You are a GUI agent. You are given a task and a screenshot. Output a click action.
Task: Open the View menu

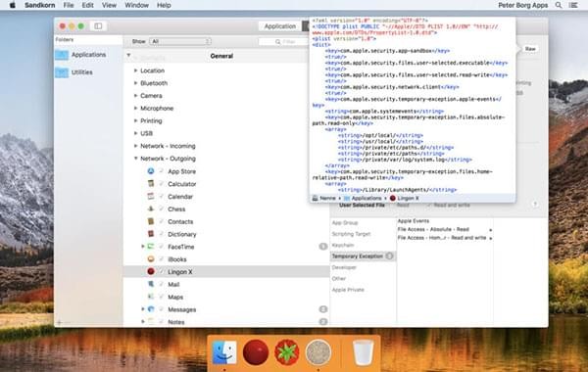click(109, 5)
